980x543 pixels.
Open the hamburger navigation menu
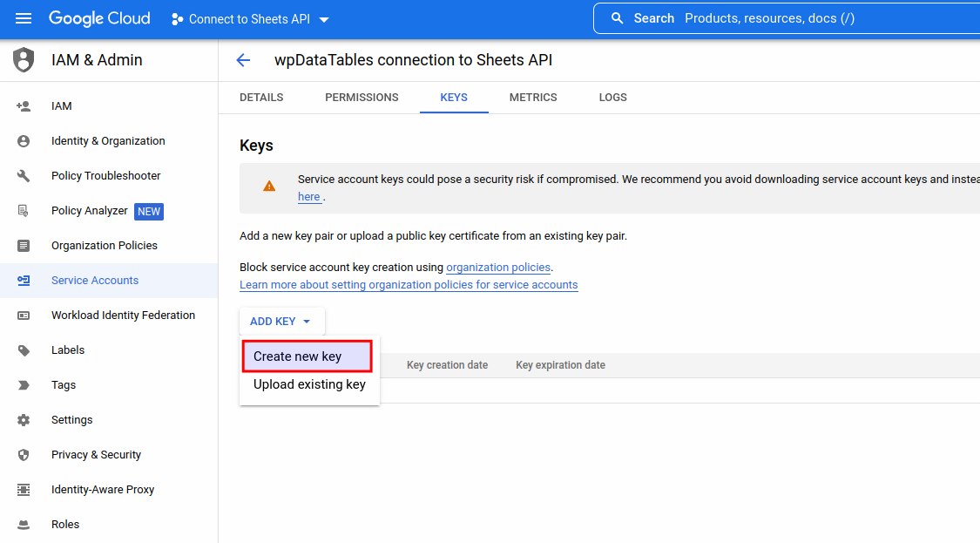point(24,19)
